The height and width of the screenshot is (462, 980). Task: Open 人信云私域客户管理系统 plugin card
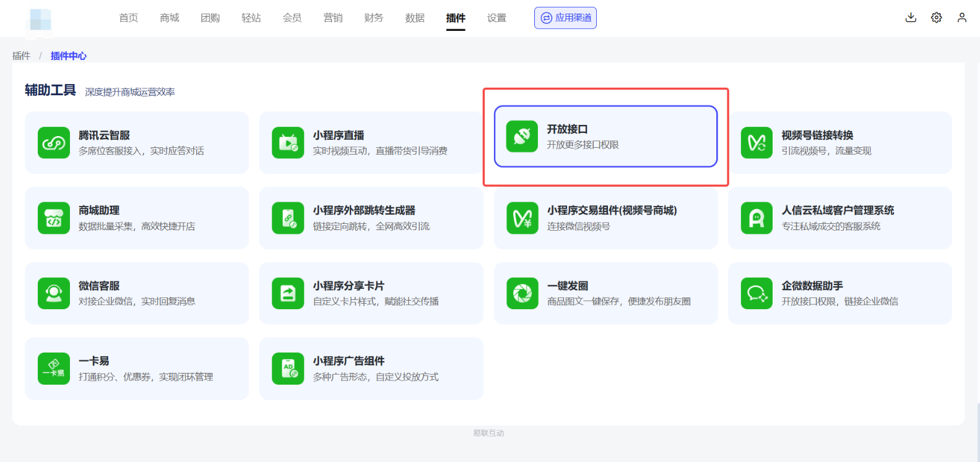[x=839, y=218]
